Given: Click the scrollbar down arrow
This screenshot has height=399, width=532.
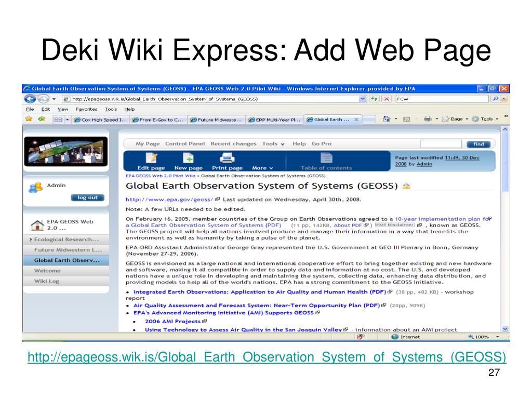Looking at the screenshot, I should (x=505, y=329).
